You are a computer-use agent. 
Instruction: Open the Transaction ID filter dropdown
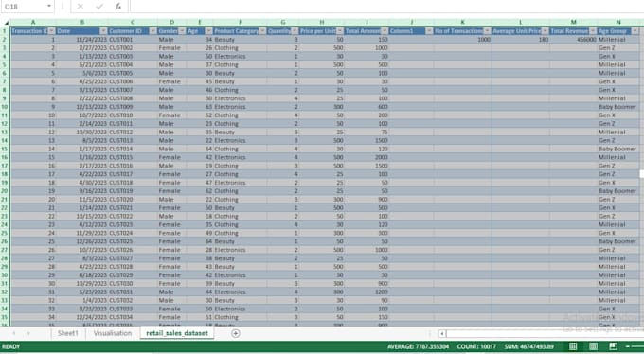coord(52,31)
